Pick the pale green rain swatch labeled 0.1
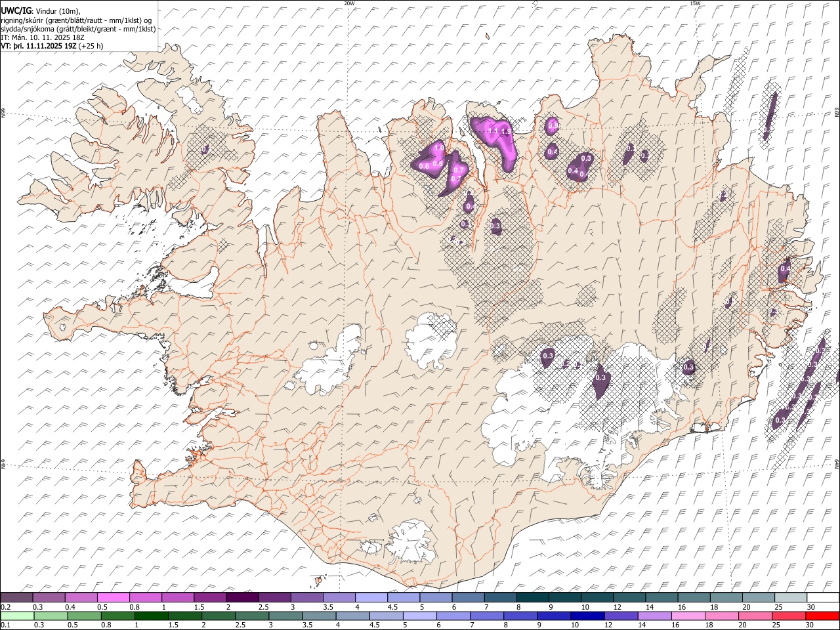Image resolution: width=840 pixels, height=630 pixels. 17,616
